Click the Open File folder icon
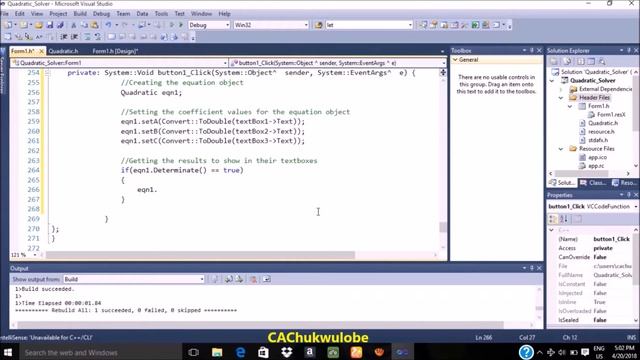 coord(39,25)
